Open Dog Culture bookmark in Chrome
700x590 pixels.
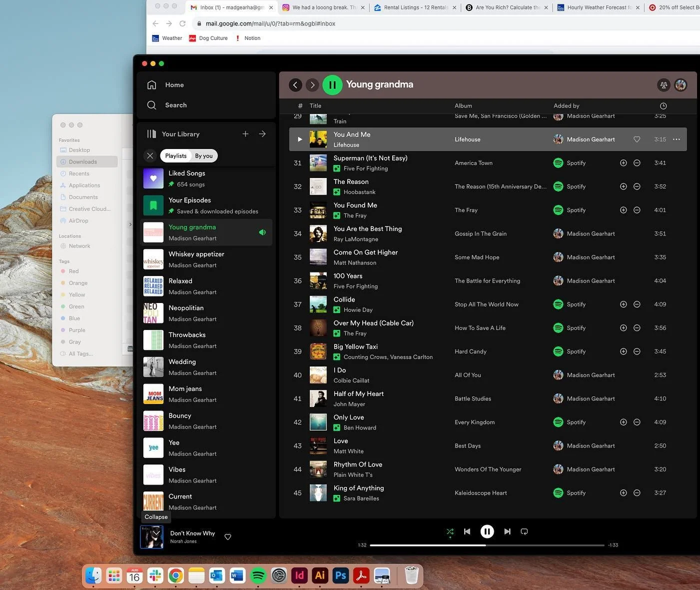click(x=208, y=38)
